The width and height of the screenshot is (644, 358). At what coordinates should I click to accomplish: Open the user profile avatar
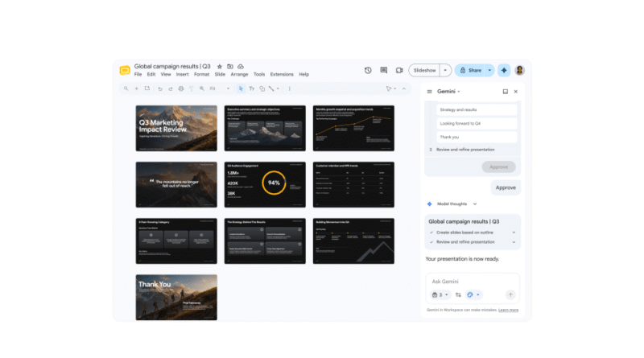tap(519, 70)
